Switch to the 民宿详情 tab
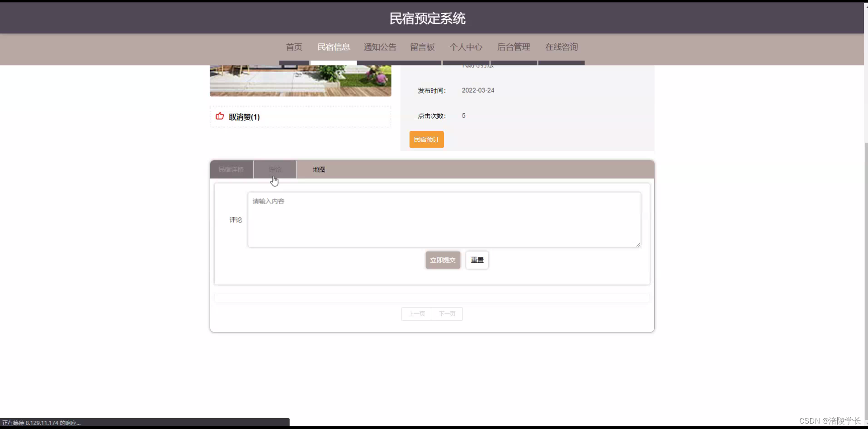This screenshot has height=429, width=868. [x=231, y=169]
